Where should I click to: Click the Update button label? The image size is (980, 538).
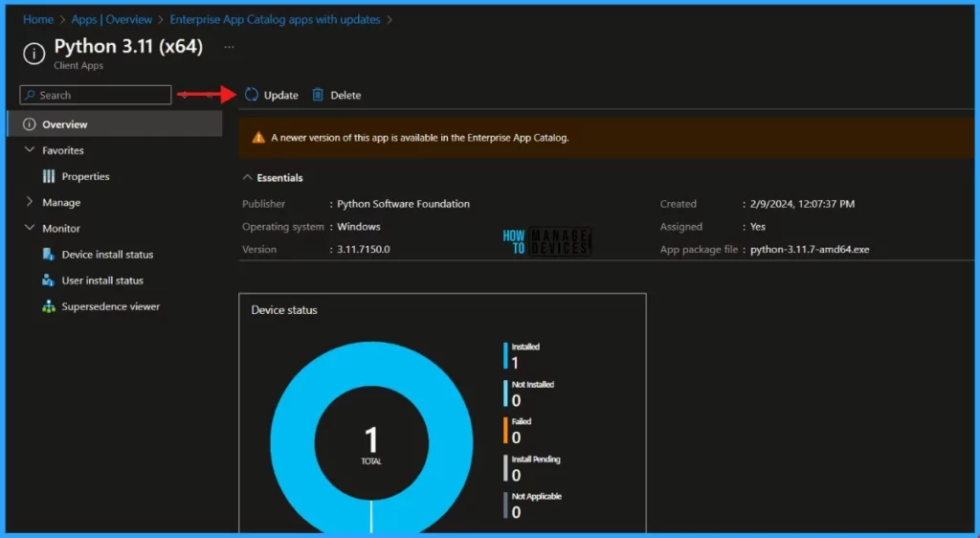[x=280, y=95]
